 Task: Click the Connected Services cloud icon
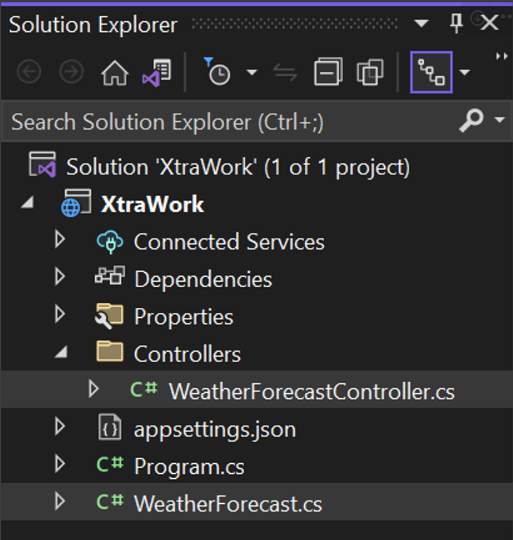110,241
